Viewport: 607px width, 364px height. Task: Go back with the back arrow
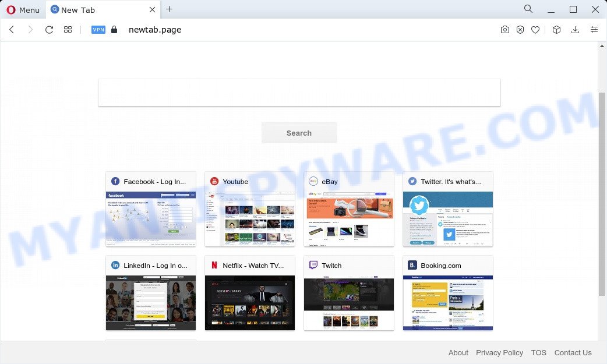coord(12,30)
